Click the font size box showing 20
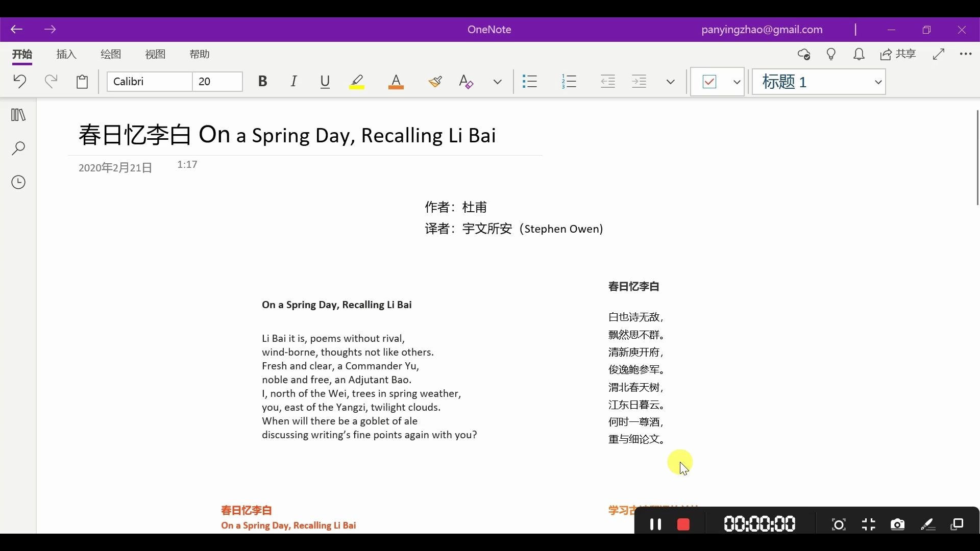Image resolution: width=980 pixels, height=551 pixels. pyautogui.click(x=217, y=82)
